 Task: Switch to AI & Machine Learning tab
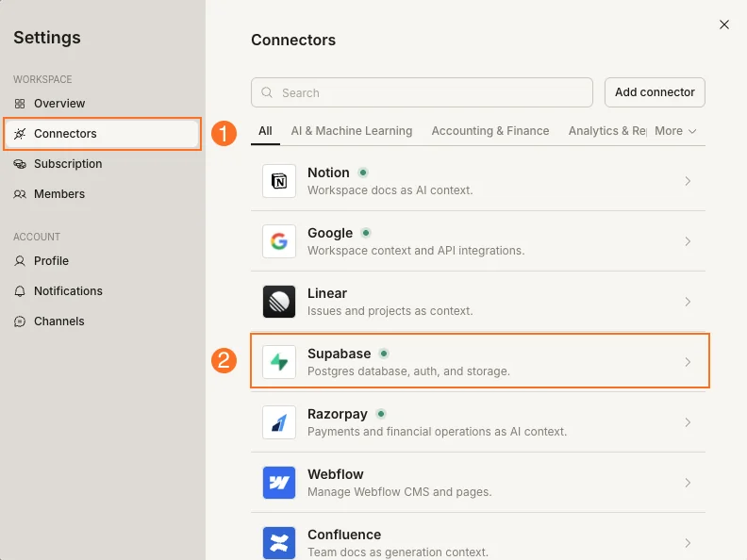coord(352,131)
